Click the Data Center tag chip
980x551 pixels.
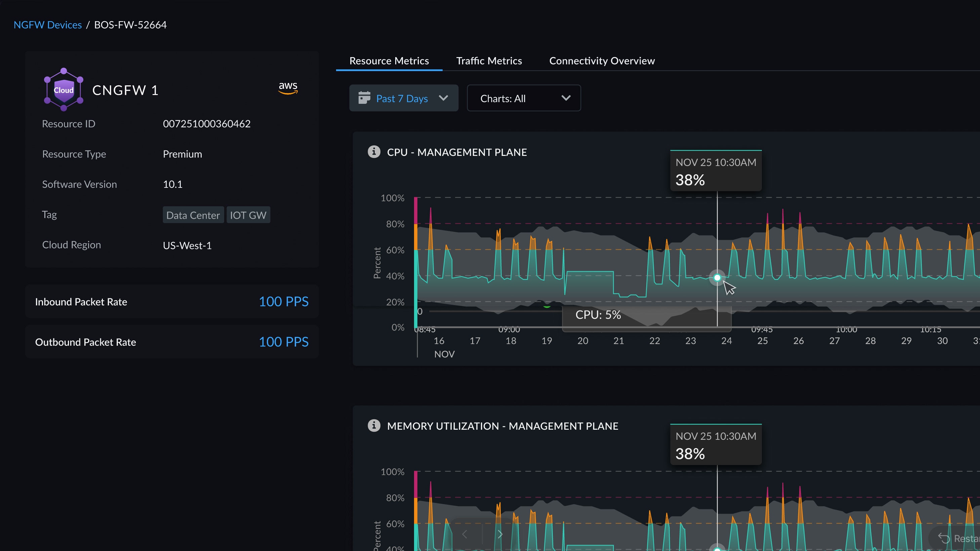click(193, 215)
